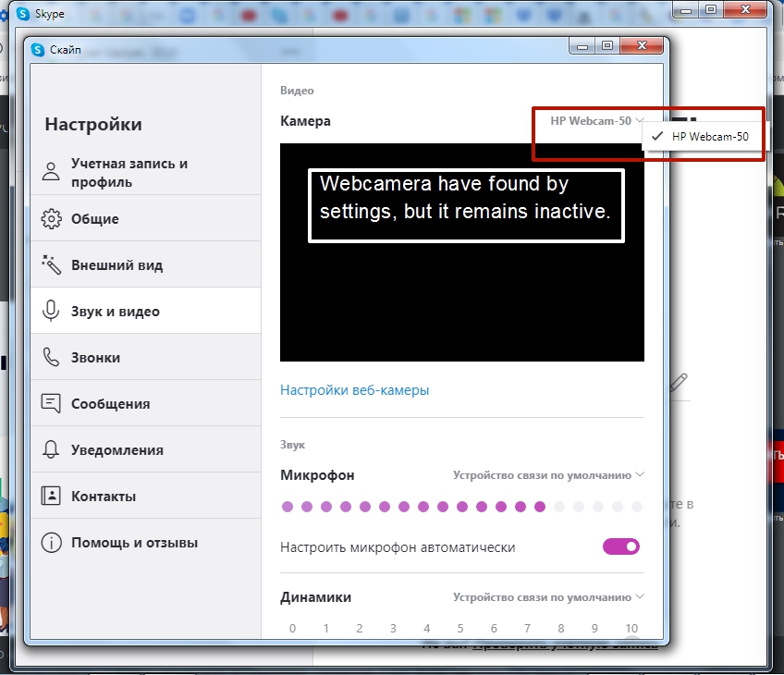Screen dimensions: 784x675
Task: Click the chat bubble messages icon
Action: coord(51,403)
